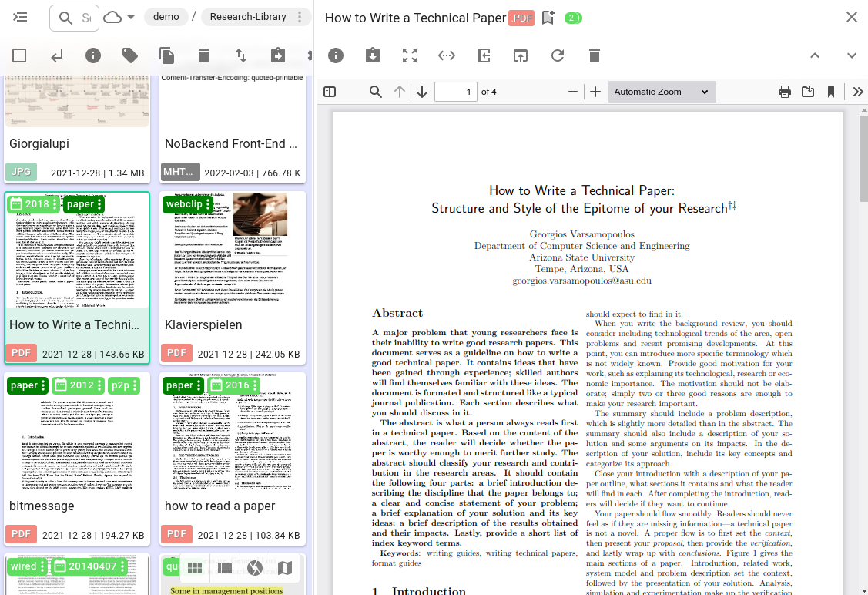Open the p2p tag menu on bitmessage card
The image size is (868, 595).
coord(135,385)
